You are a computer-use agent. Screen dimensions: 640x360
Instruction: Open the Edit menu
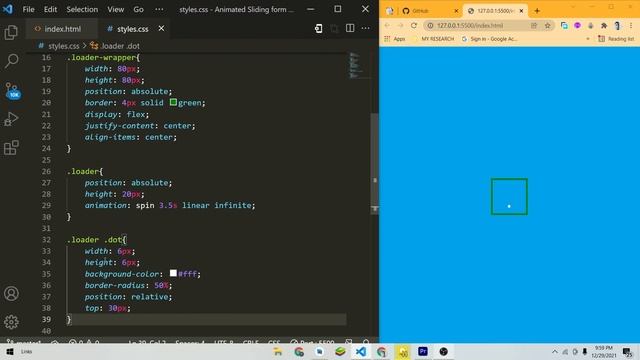pos(50,9)
